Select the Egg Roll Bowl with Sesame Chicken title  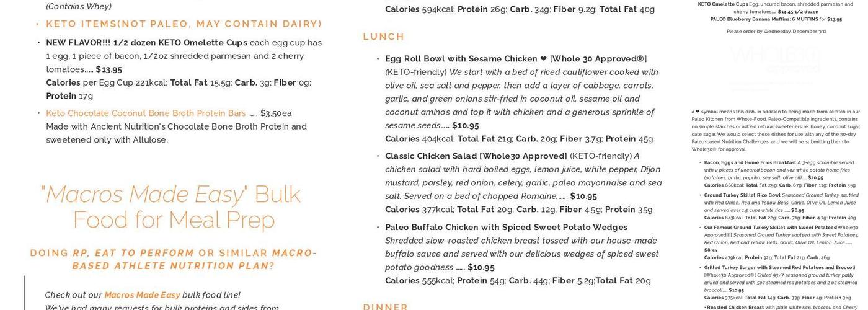462,59
